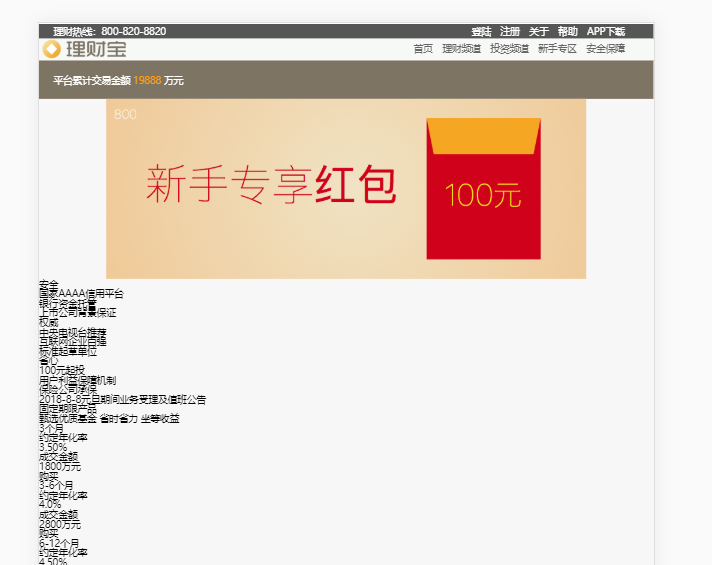Click 约定年化率 label above 4.0%
The image size is (712, 565).
(x=63, y=496)
